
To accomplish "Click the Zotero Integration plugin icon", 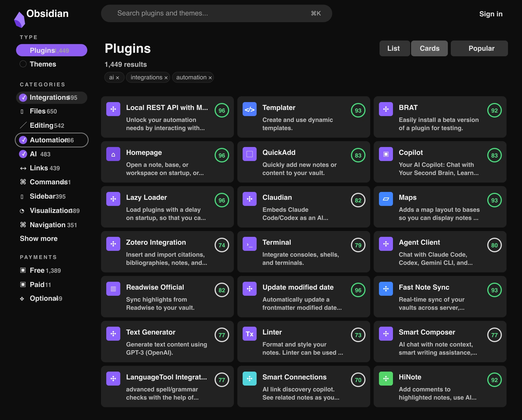I will 113,244.
